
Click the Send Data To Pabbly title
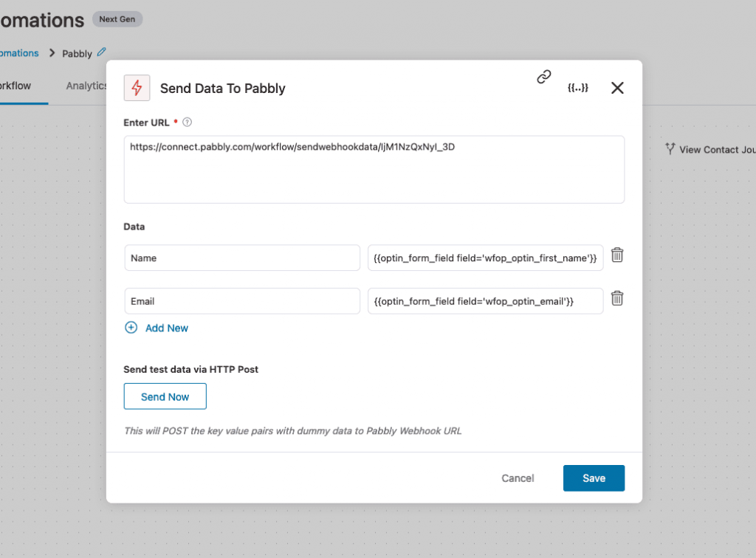(x=223, y=89)
